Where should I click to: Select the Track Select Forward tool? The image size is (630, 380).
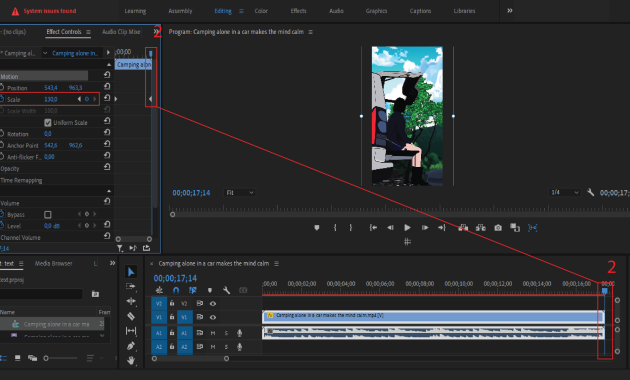pyautogui.click(x=131, y=286)
